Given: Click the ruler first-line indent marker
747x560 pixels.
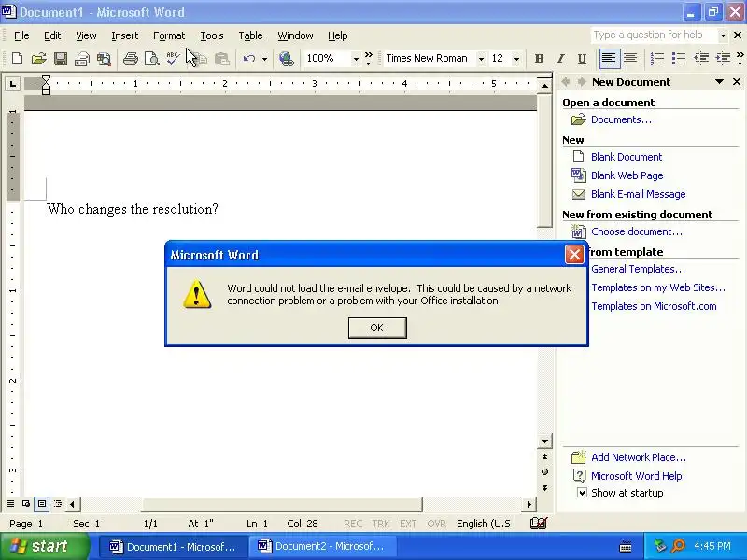Looking at the screenshot, I should click(46, 79).
